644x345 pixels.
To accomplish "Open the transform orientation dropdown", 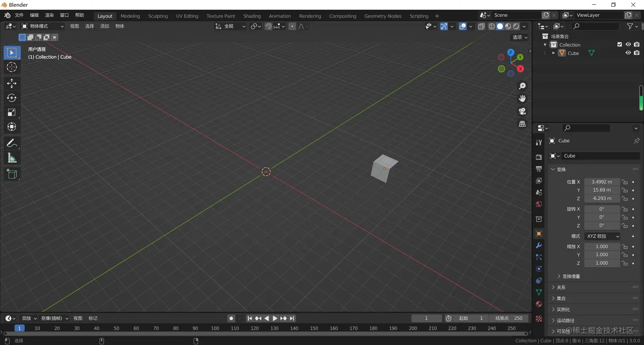I will point(230,26).
